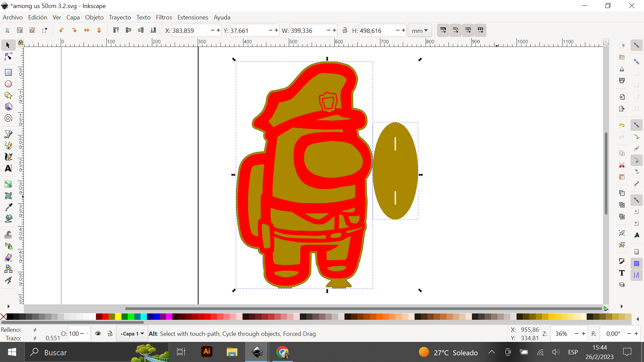
Task: Select the Selector arrow tool
Action: click(8, 45)
